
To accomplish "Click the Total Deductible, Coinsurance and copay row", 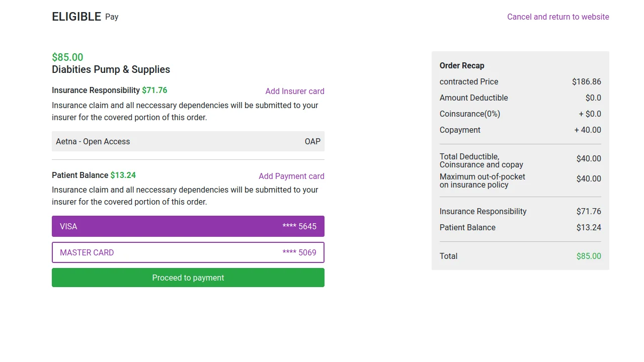I will (x=481, y=160).
